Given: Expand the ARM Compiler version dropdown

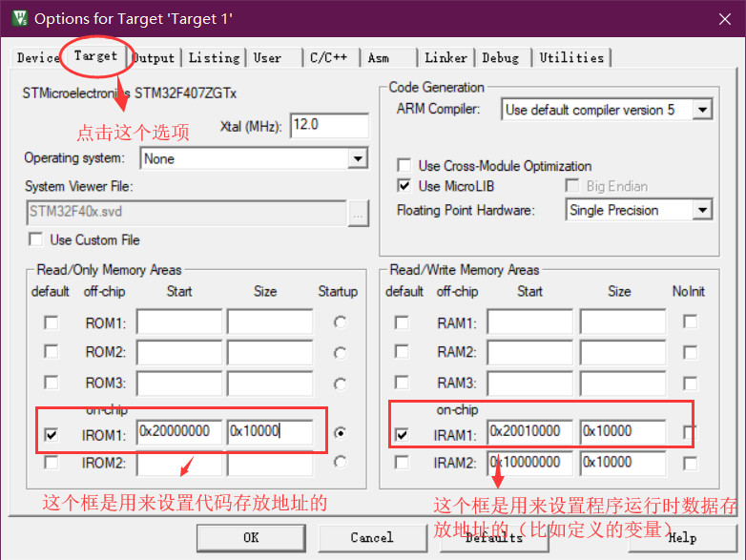Looking at the screenshot, I should [x=702, y=110].
